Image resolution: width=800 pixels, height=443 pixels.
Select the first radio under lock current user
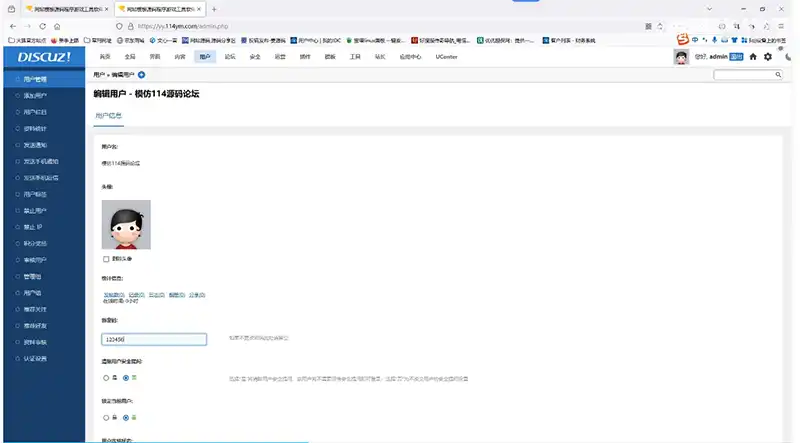[x=106, y=416]
